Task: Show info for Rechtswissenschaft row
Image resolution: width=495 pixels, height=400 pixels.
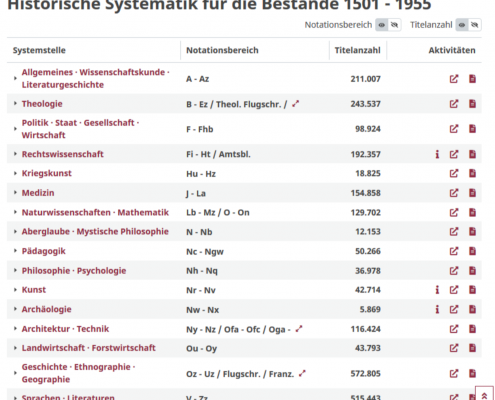Action: coord(437,154)
